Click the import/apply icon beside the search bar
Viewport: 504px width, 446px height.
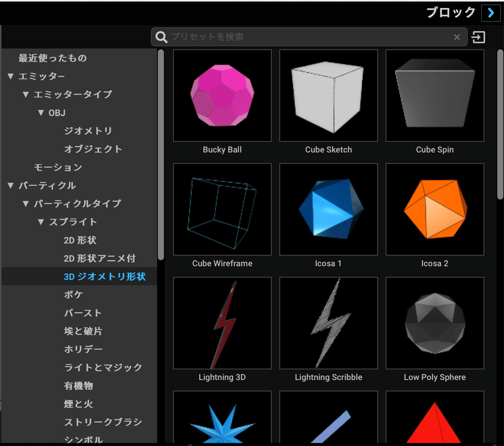[x=479, y=37]
